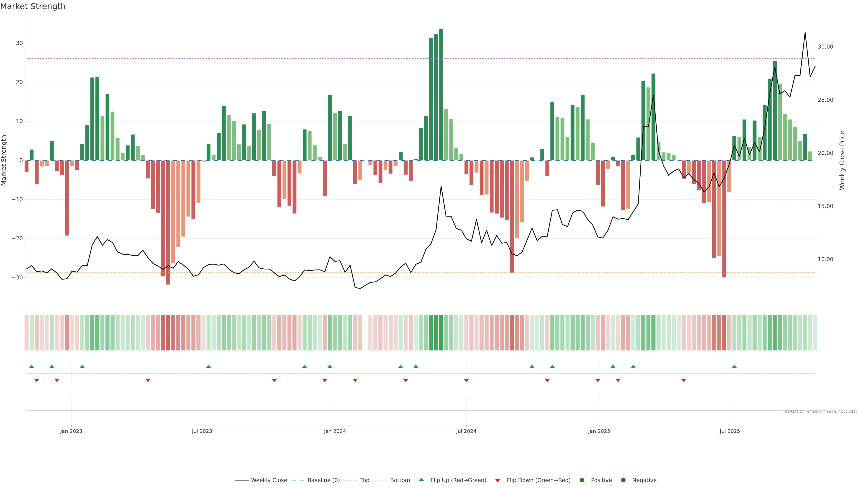Click the Market Strength chart title
This screenshot has width=868, height=488.
coord(33,6)
